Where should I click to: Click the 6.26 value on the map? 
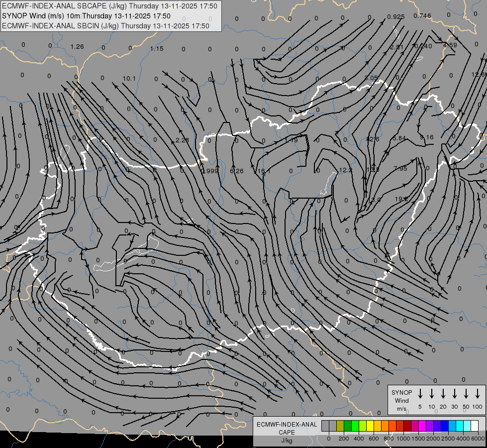[x=237, y=171]
